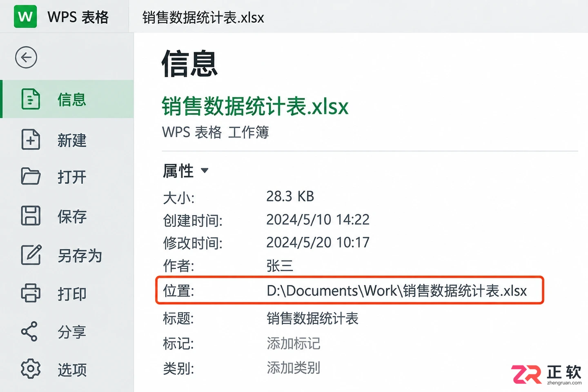This screenshot has height=392, width=588.
Task: Choose 分享 label in the sidebar
Action: coord(72,332)
